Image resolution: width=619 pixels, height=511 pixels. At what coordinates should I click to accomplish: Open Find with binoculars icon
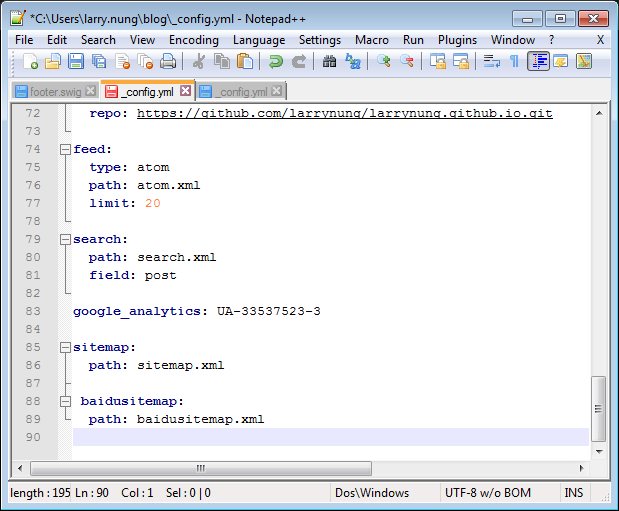329,62
